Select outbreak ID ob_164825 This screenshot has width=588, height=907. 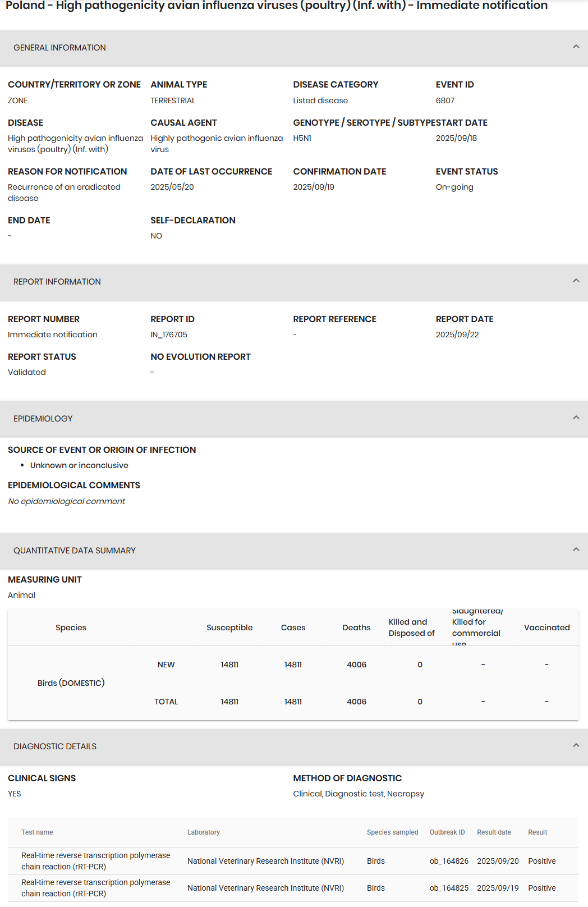[x=449, y=888]
